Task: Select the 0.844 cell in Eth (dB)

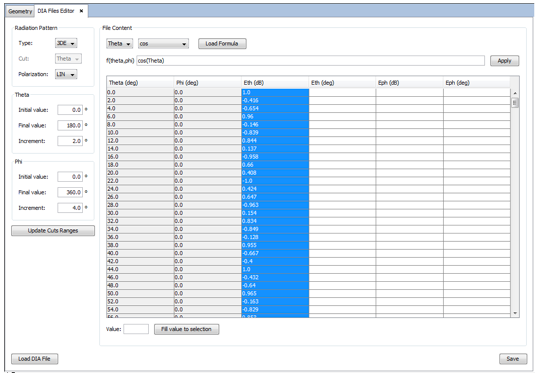Action: [275, 141]
